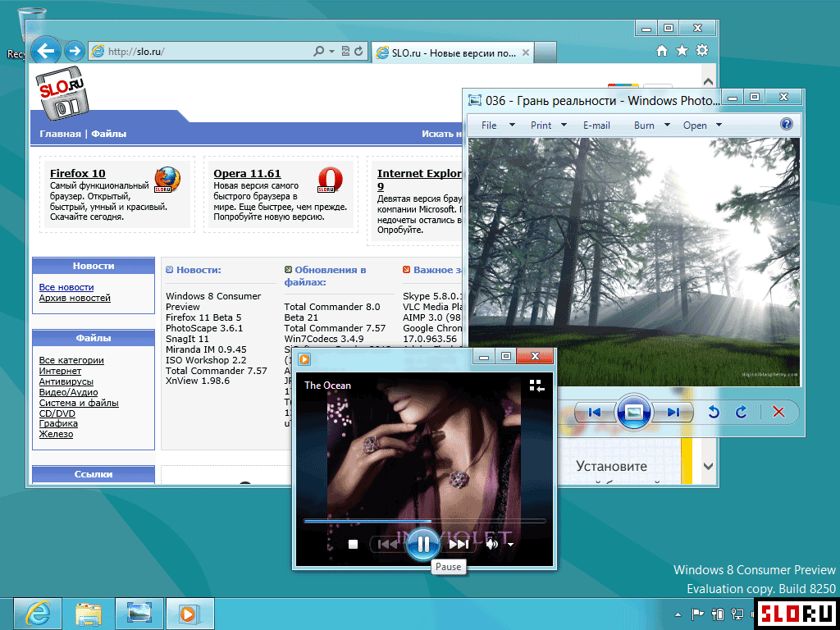This screenshot has width=840, height=630.
Task: Stop playback in Media Player
Action: (x=353, y=545)
